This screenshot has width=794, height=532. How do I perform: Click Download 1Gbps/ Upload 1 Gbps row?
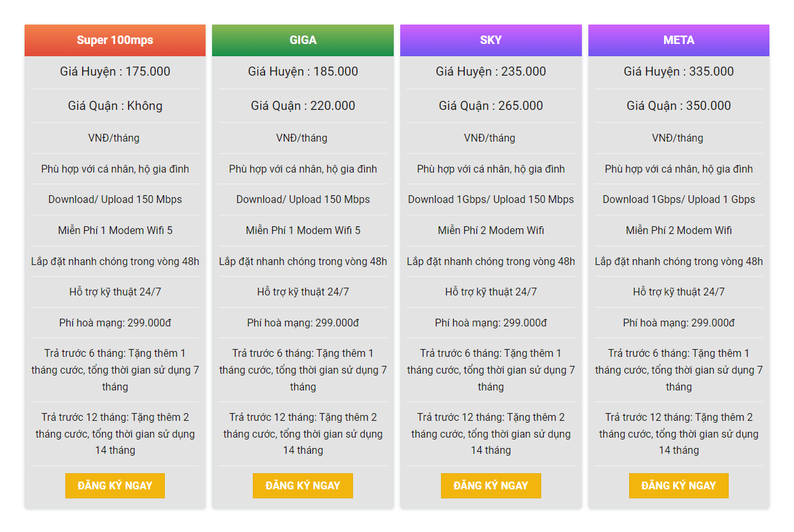click(x=678, y=199)
